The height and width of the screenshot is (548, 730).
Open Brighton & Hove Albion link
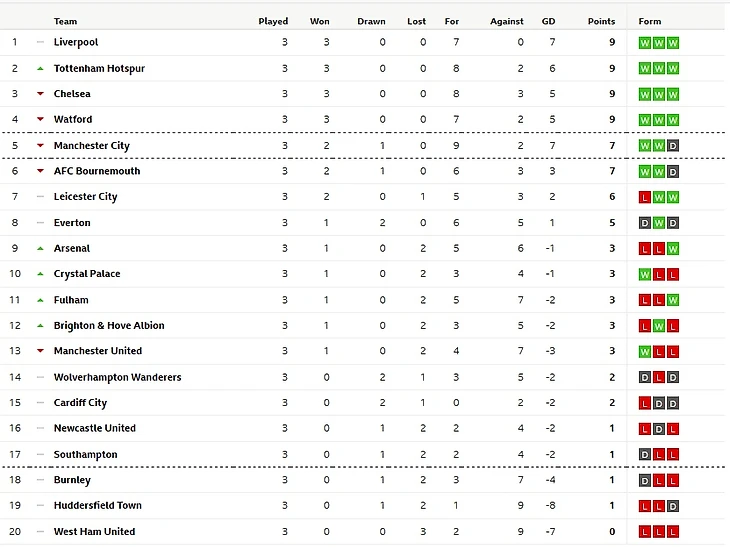[x=109, y=325]
